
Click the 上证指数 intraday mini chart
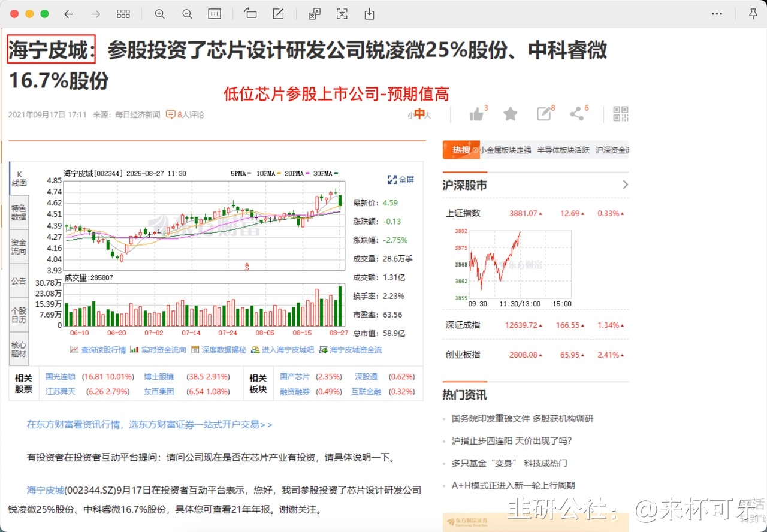coord(520,264)
